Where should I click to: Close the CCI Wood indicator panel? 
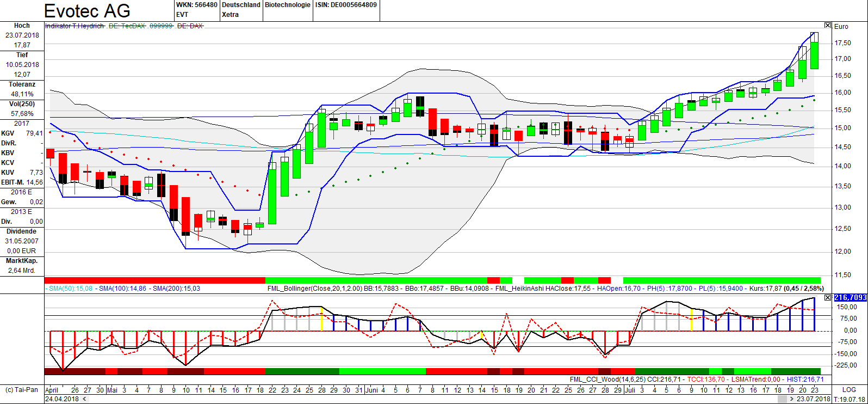(828, 297)
